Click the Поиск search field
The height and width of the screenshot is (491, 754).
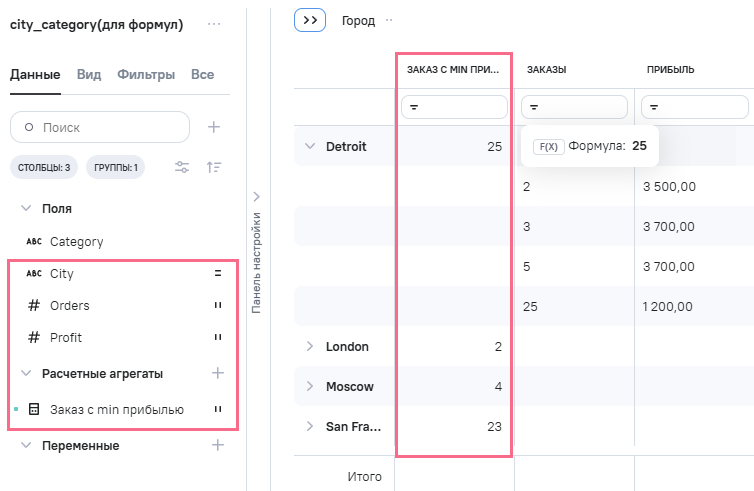[100, 127]
